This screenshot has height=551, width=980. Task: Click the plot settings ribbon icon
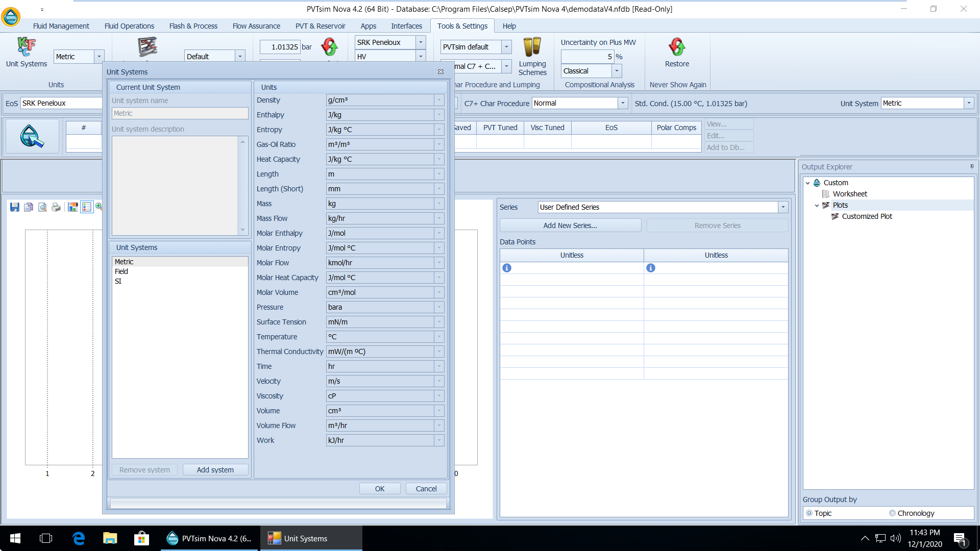click(x=148, y=47)
